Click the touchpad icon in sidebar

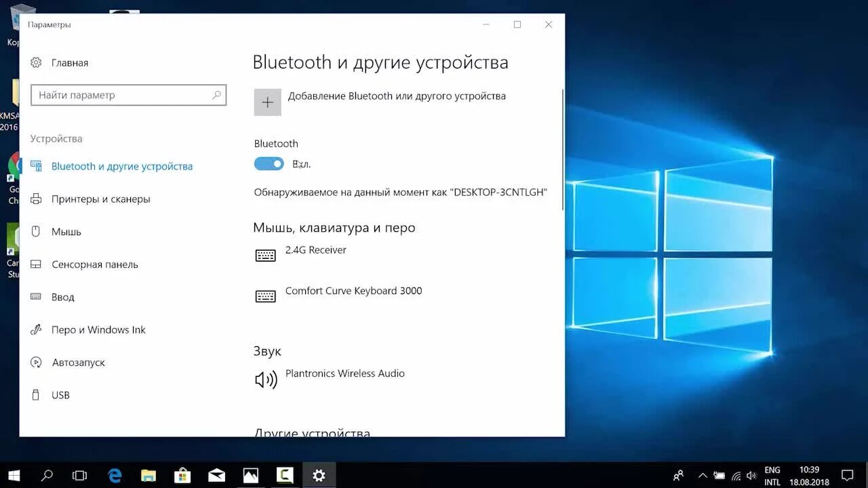tap(37, 264)
